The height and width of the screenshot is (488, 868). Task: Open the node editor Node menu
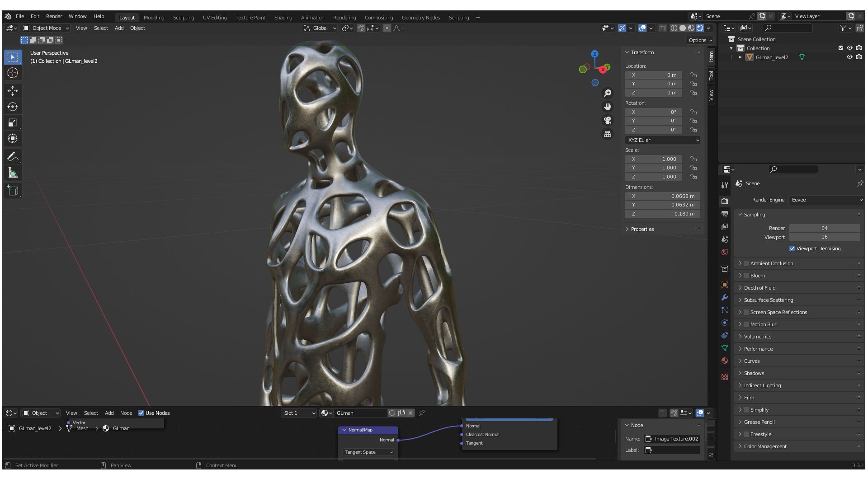[126, 413]
